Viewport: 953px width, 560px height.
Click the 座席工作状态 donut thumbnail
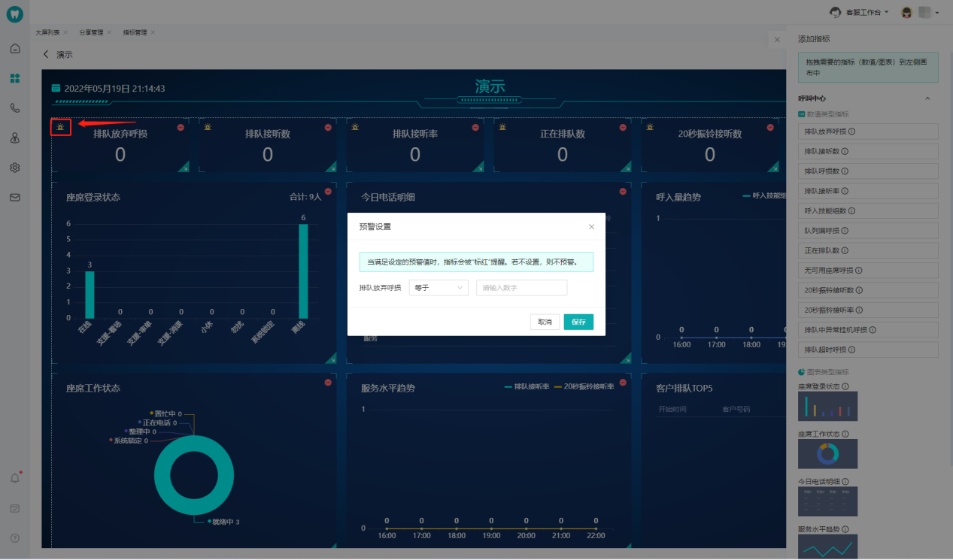pos(827,454)
